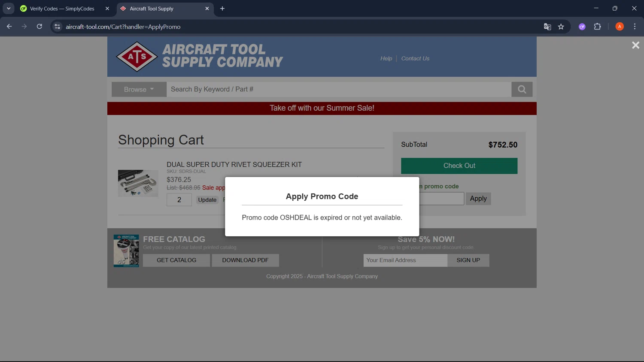
Task: Click SKU: SDRS-DUAL text
Action: [186, 171]
